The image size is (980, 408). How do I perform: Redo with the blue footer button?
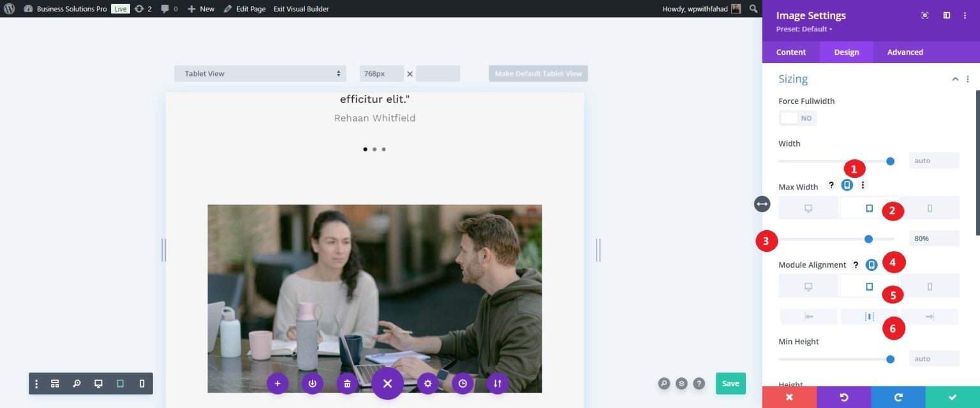click(x=898, y=397)
